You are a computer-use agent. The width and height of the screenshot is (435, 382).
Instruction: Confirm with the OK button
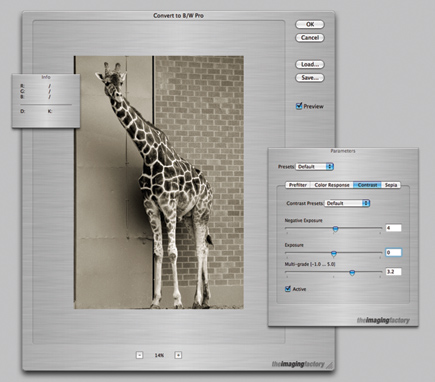pos(310,24)
